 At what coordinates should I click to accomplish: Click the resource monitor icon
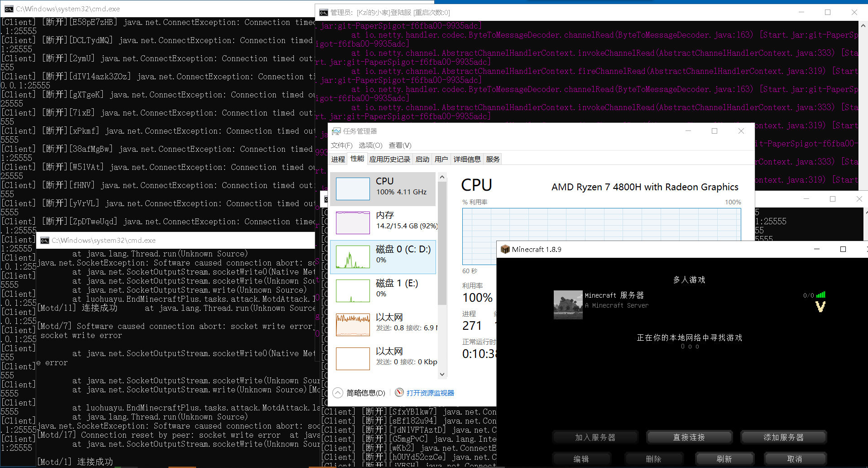399,393
